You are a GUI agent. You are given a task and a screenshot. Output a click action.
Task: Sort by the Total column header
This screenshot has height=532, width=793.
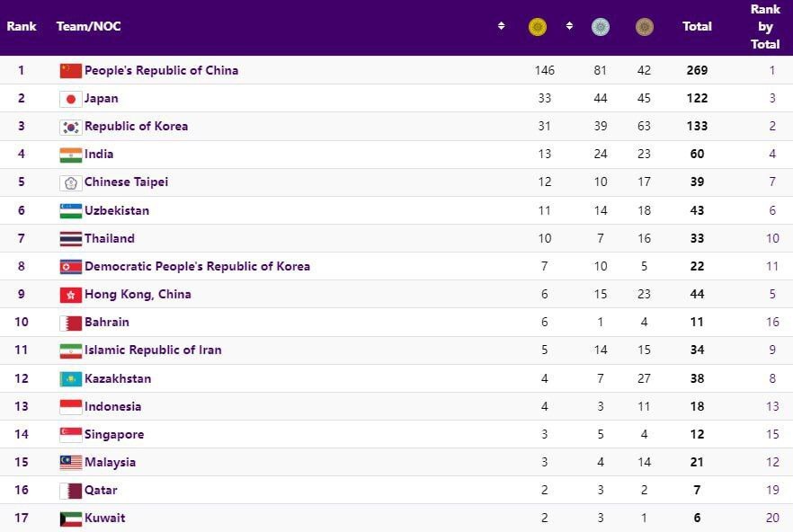tap(697, 26)
